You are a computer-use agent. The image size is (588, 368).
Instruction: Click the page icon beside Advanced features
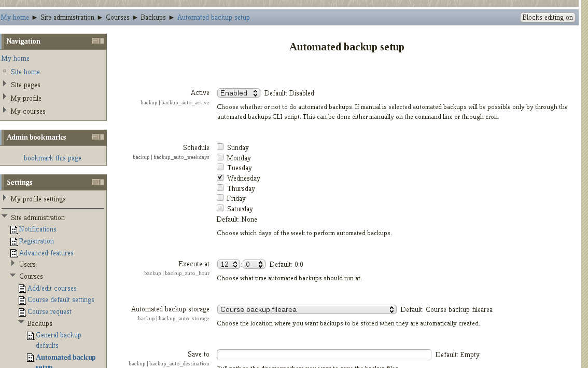coord(14,253)
